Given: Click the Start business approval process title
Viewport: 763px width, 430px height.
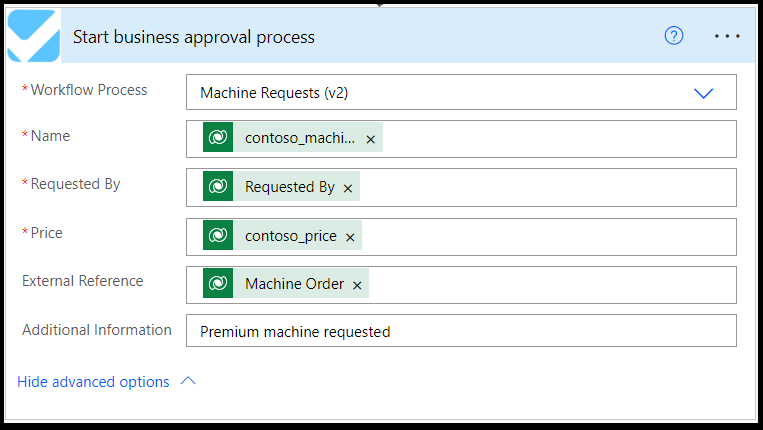Looking at the screenshot, I should coord(194,37).
